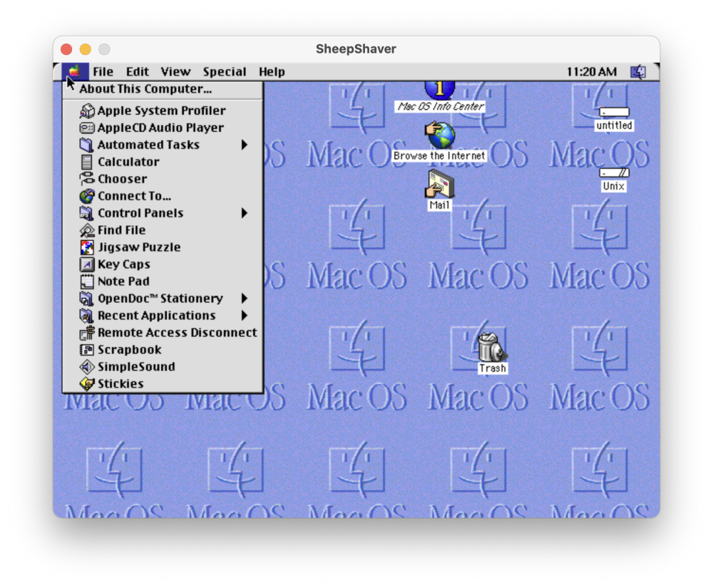Click the Find File magnifier icon

(x=87, y=230)
